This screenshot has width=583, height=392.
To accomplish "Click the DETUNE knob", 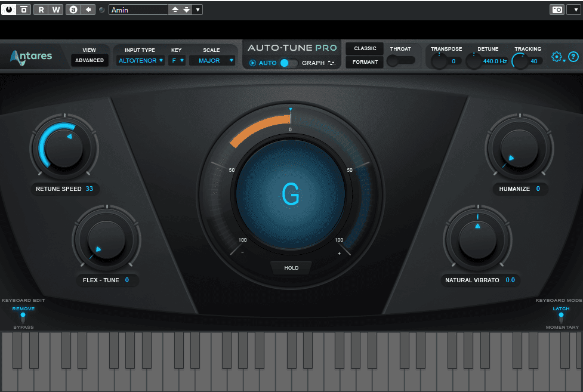I will point(474,61).
